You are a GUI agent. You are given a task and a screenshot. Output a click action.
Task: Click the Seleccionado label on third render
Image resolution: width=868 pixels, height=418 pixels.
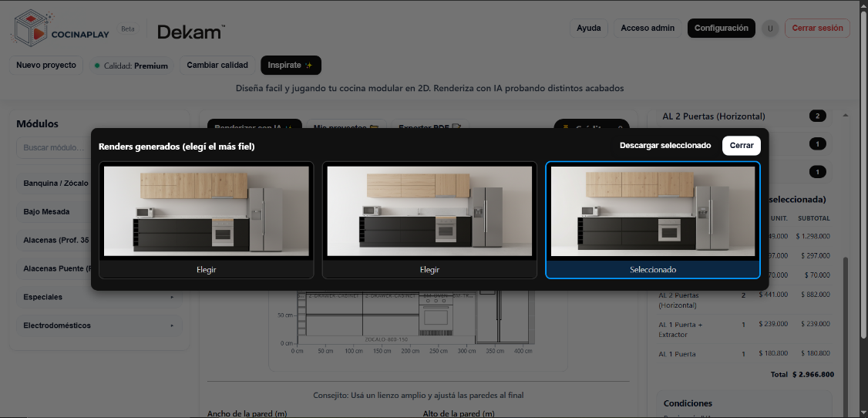pyautogui.click(x=652, y=270)
